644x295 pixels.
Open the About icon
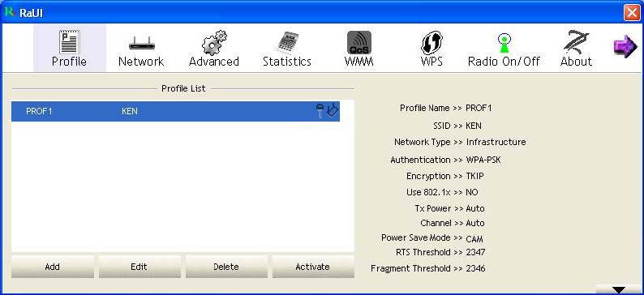coord(576,43)
